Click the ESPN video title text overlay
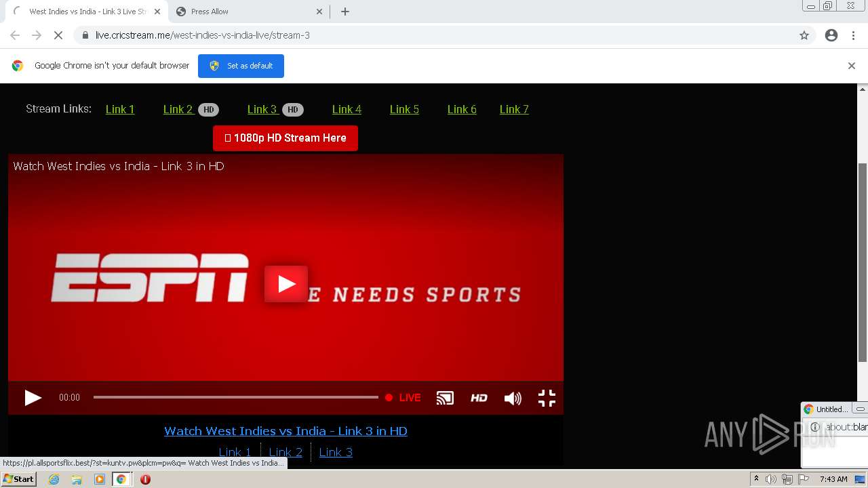 pos(119,166)
